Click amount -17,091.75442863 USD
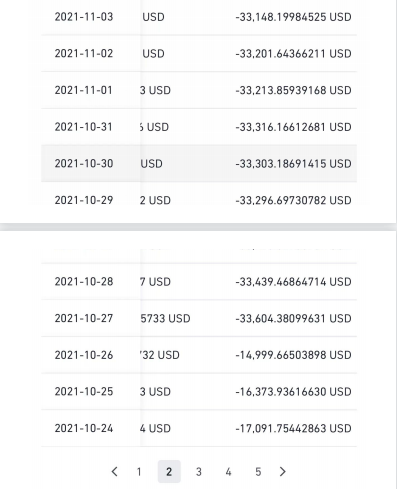 pyautogui.click(x=293, y=428)
